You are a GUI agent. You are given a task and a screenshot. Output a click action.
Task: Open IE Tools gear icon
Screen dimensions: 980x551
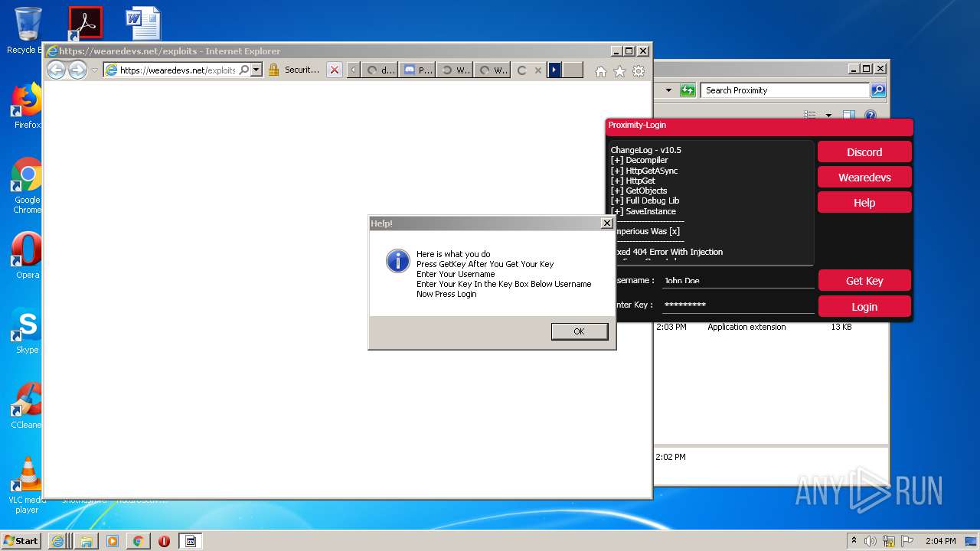(639, 71)
